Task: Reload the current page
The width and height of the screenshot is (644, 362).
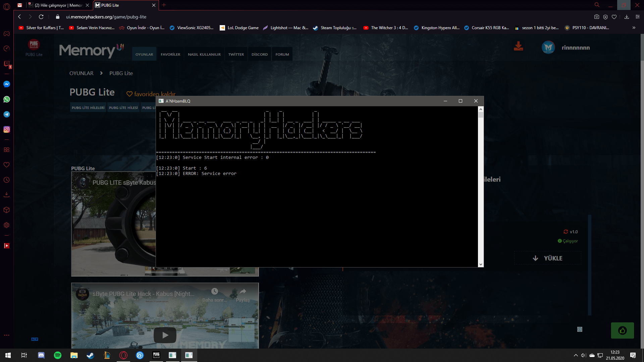Action: pyautogui.click(x=41, y=17)
